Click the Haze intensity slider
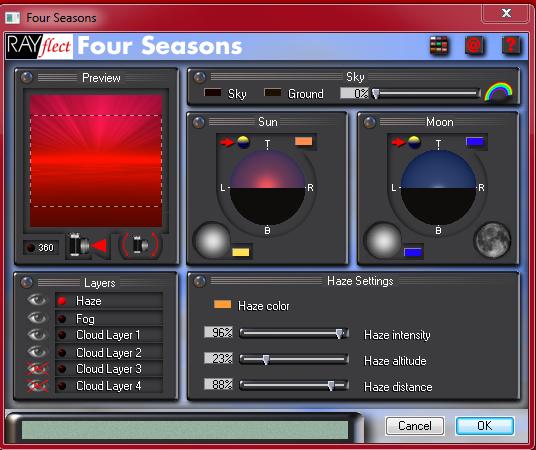 pyautogui.click(x=294, y=333)
